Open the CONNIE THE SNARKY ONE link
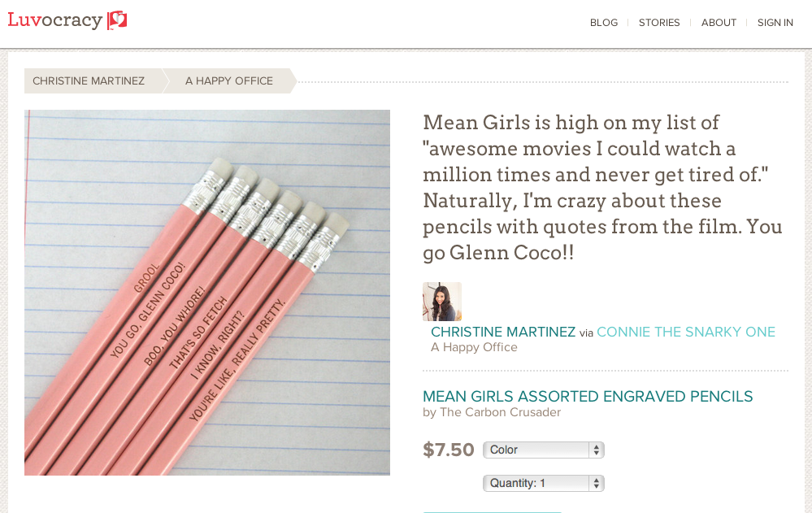 click(x=686, y=333)
